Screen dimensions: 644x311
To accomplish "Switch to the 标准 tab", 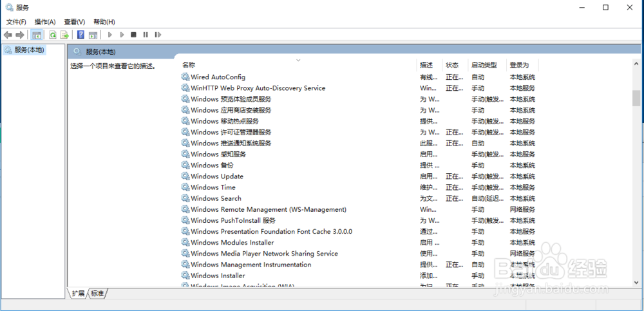I will coord(97,294).
